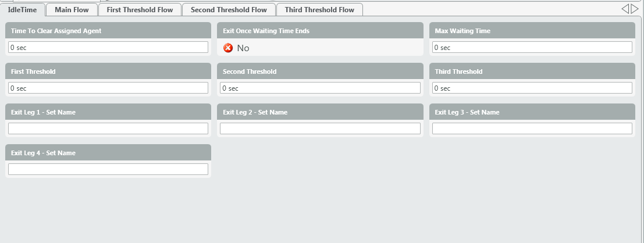Click the Max Waiting Time input field

532,48
